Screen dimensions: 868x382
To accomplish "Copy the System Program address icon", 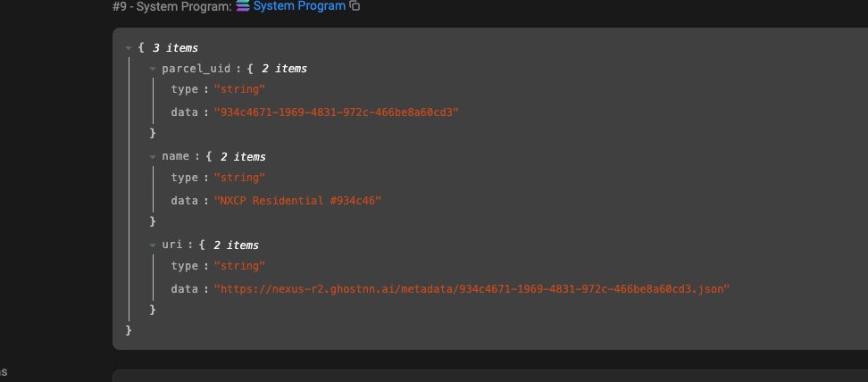I will coord(355,6).
